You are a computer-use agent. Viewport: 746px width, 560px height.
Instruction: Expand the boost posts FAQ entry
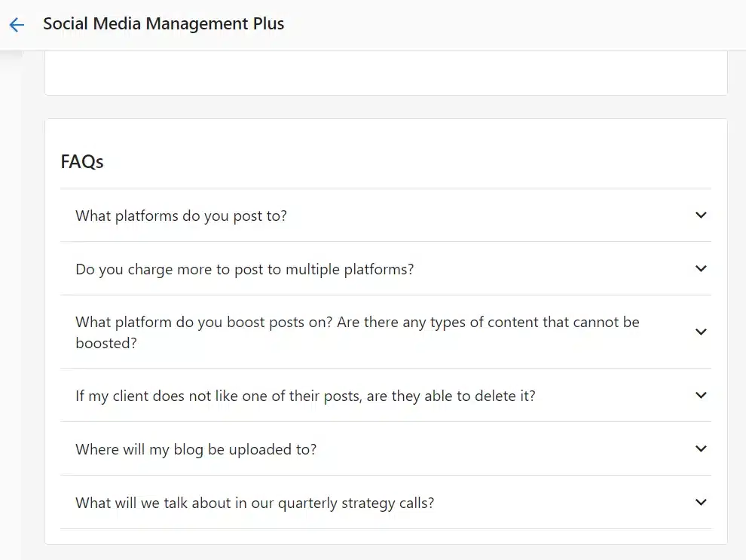click(700, 332)
